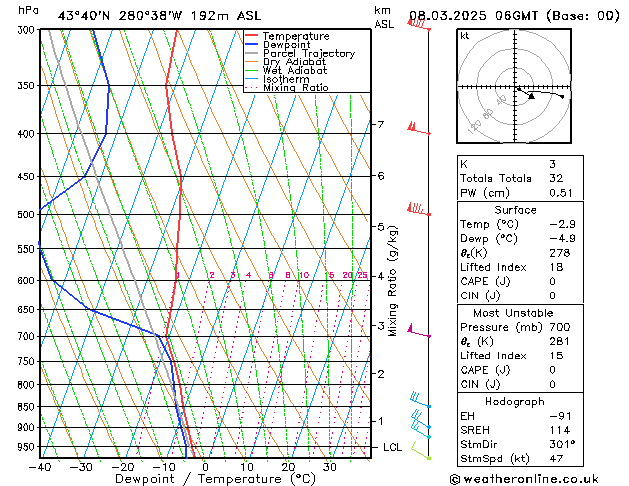629x486 pixels.
Task: Click the PW (cm) value 0.51
Action: point(561,193)
